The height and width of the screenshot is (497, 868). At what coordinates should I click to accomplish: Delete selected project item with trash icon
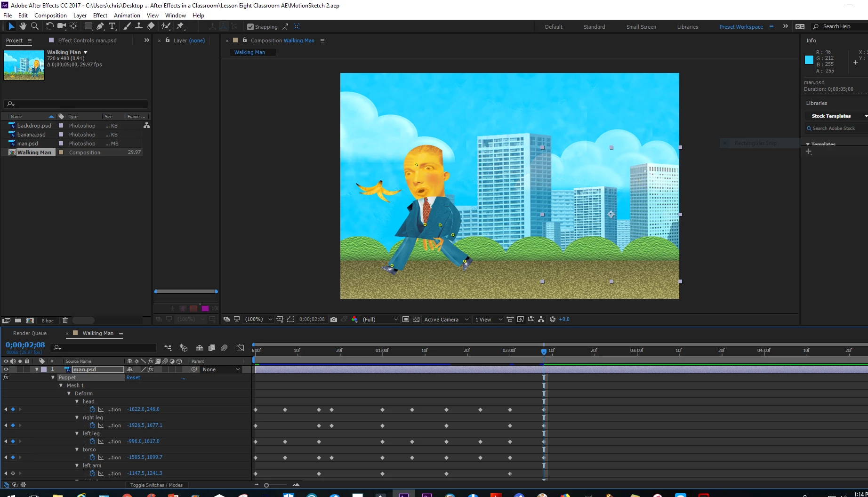[65, 321]
